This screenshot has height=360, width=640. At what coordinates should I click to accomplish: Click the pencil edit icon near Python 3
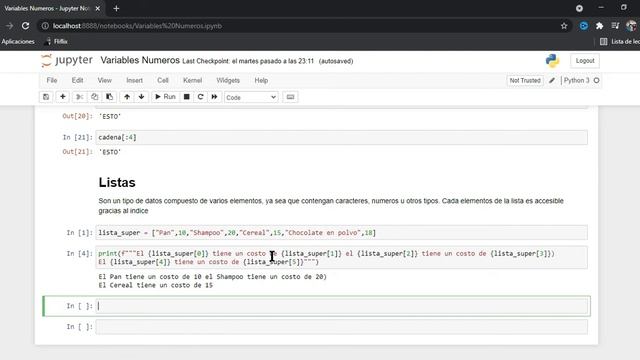pyautogui.click(x=552, y=80)
